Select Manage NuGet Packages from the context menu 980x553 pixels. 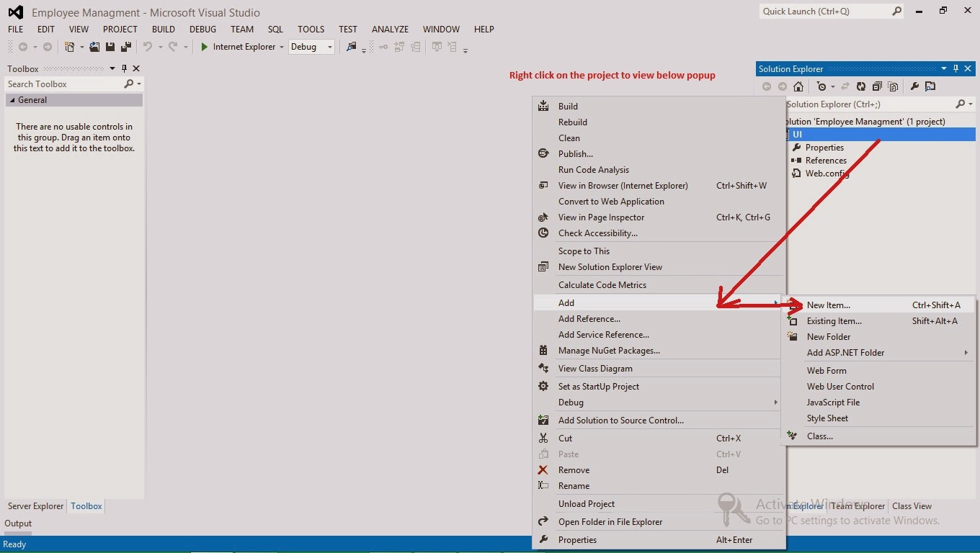pyautogui.click(x=607, y=351)
